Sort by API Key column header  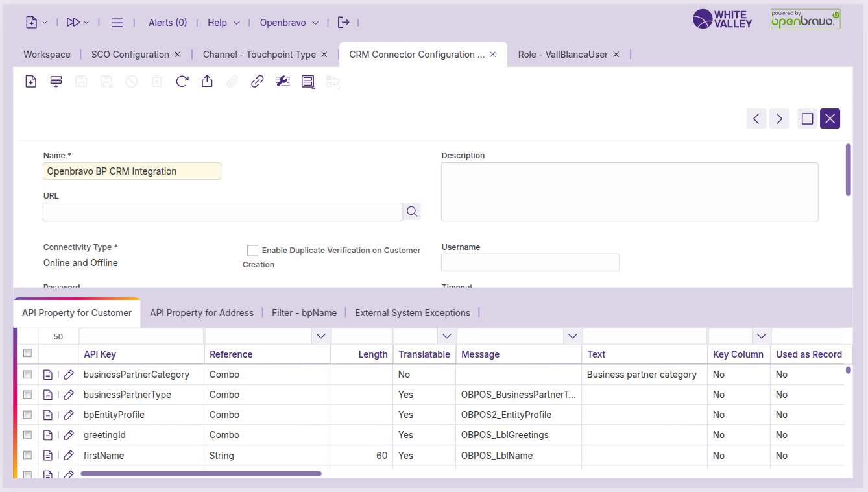click(x=100, y=354)
